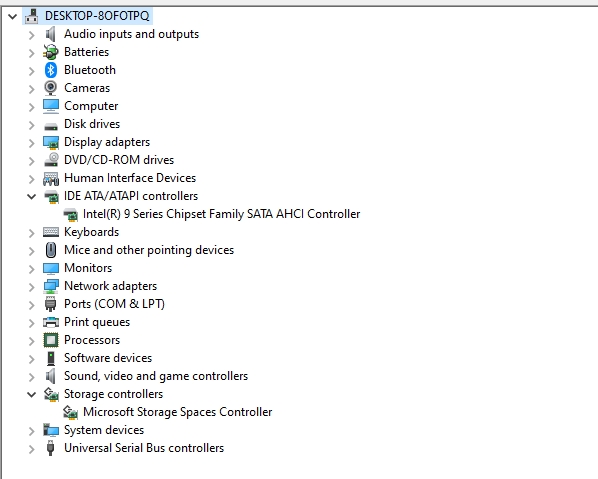Select Microsoft Storage Spaces Controller
This screenshot has height=479, width=598.
[177, 412]
